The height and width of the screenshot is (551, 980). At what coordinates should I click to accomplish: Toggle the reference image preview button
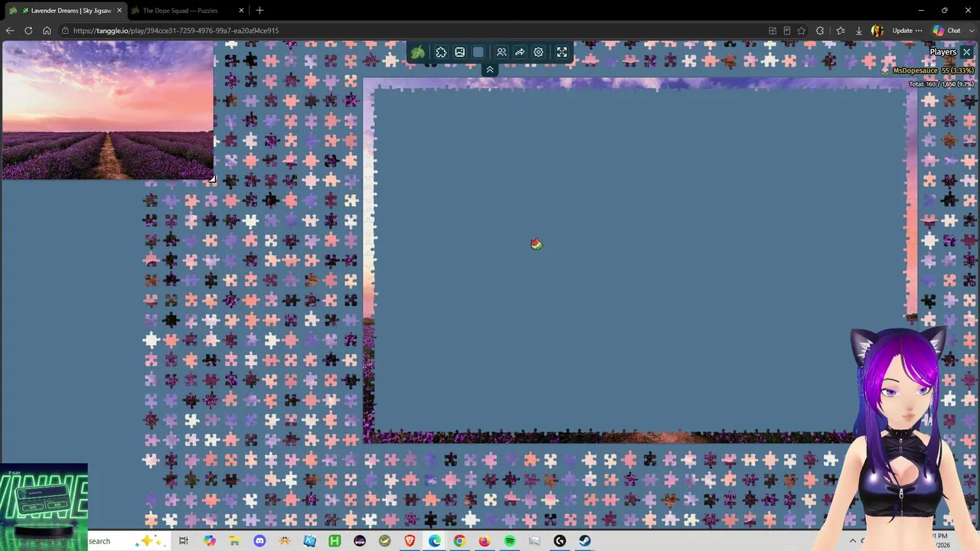(459, 52)
